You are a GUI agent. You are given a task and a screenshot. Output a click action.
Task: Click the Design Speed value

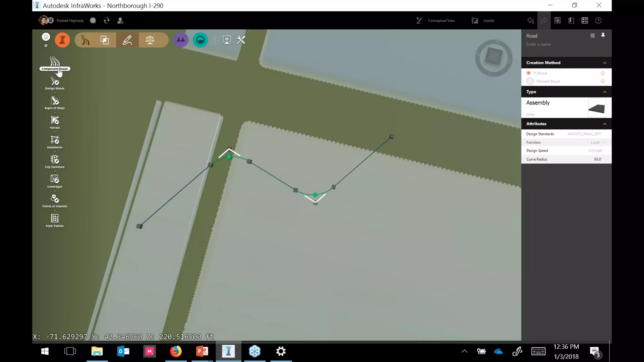[x=595, y=151]
